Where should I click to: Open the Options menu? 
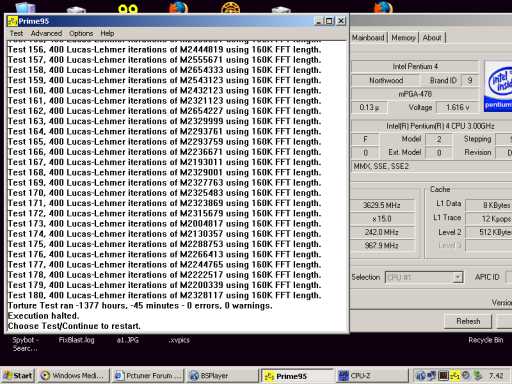(x=81, y=33)
